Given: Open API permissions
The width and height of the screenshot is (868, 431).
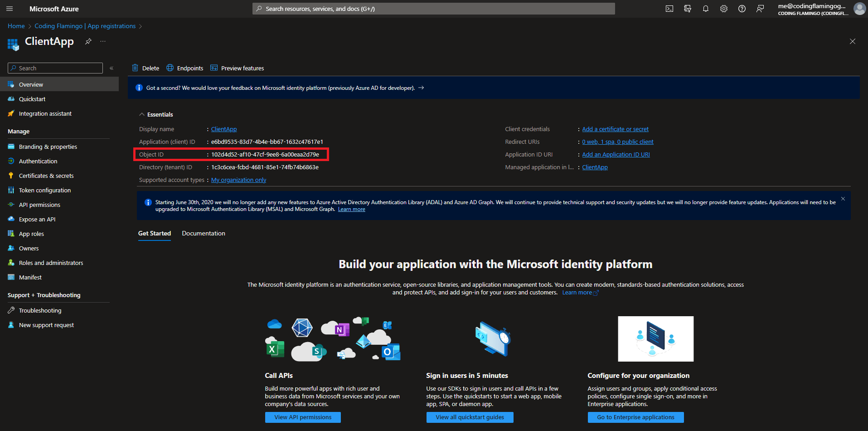Looking at the screenshot, I should tap(39, 205).
